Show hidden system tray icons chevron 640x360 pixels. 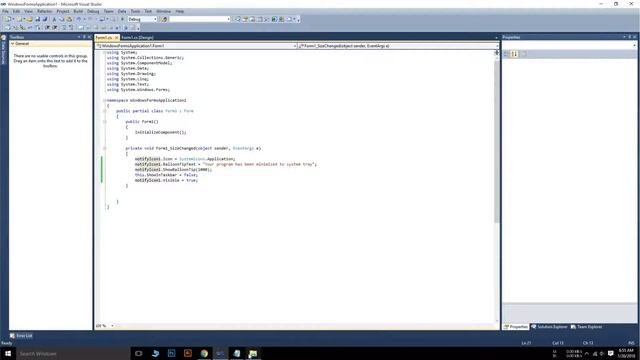point(587,353)
